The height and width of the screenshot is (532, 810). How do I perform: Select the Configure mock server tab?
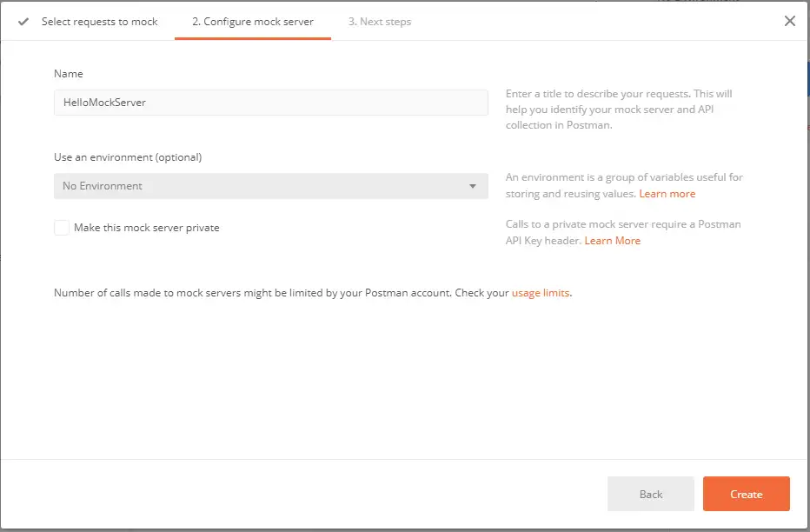click(252, 22)
